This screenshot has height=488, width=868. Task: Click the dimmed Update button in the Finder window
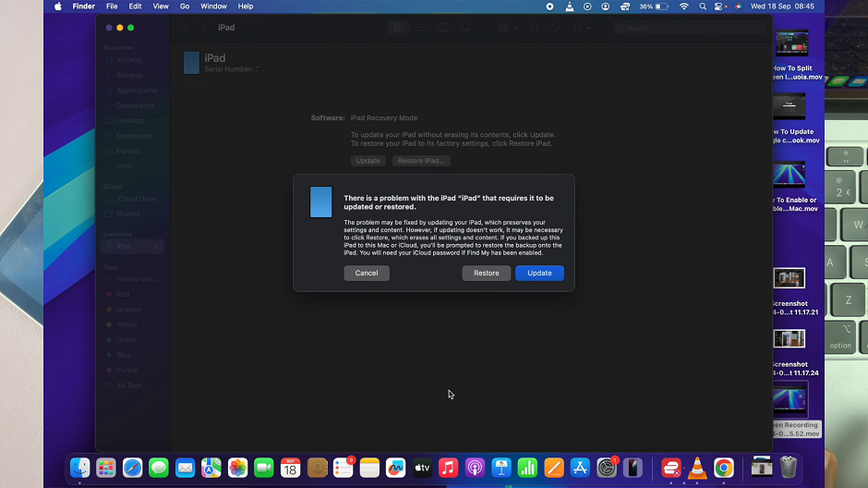(368, 161)
